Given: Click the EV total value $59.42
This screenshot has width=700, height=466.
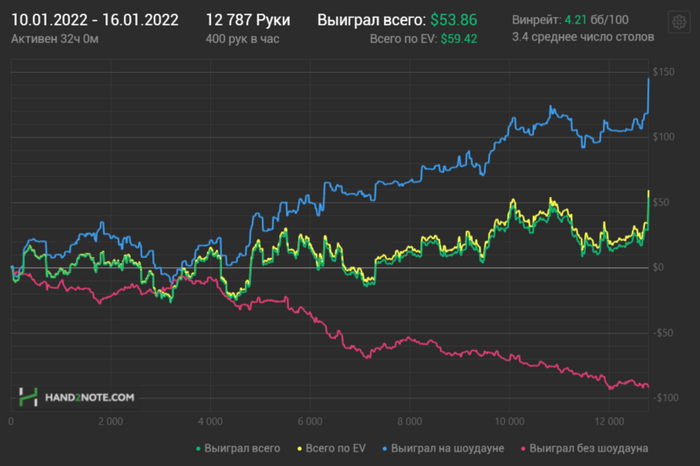Looking at the screenshot, I should tap(459, 39).
